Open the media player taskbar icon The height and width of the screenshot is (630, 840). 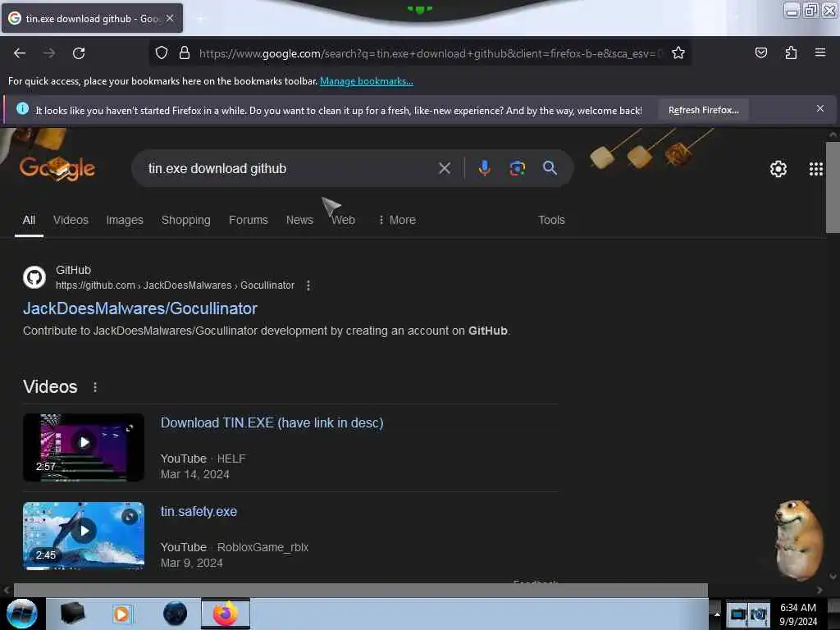[x=121, y=614]
